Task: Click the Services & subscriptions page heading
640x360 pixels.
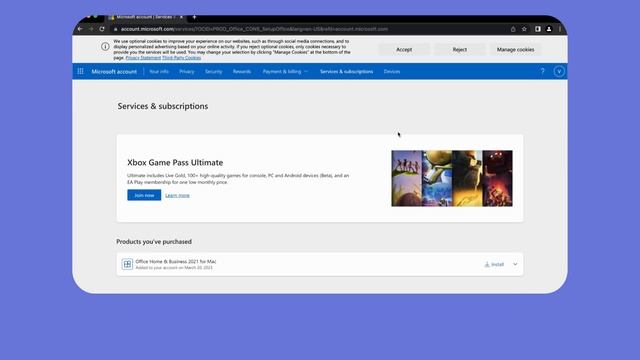Action: [163, 106]
